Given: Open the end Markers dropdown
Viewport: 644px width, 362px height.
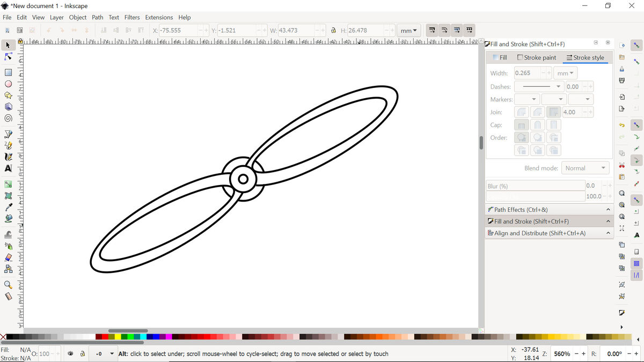Looking at the screenshot, I should coord(580,99).
